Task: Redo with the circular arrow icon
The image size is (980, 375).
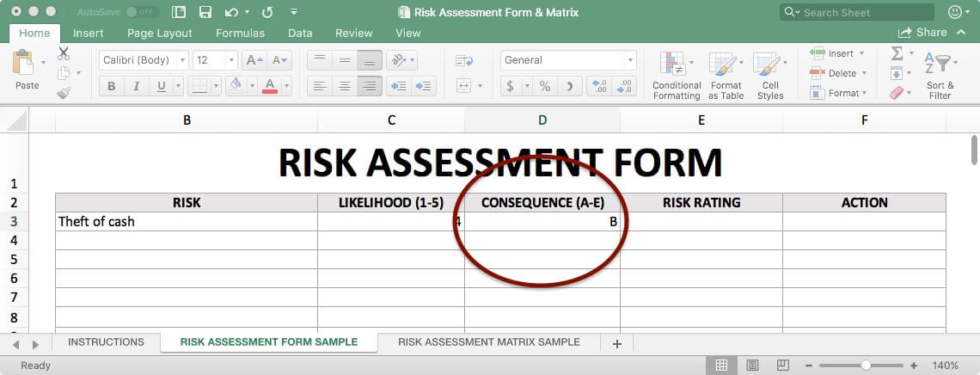Action: pos(267,12)
